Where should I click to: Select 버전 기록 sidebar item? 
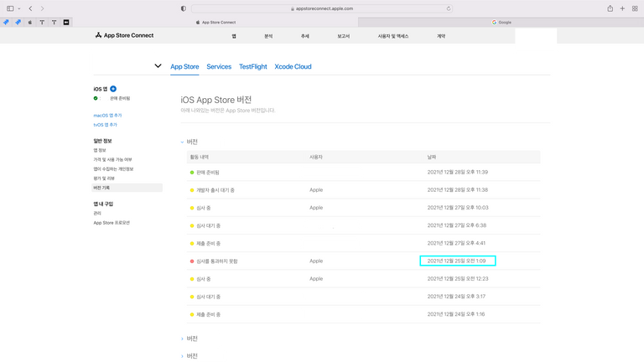click(x=127, y=188)
